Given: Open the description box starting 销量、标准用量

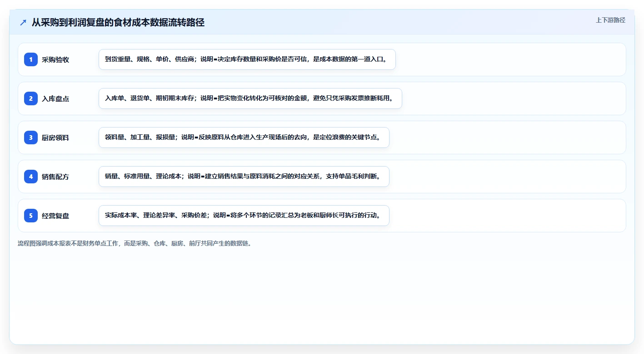Looking at the screenshot, I should coord(244,177).
